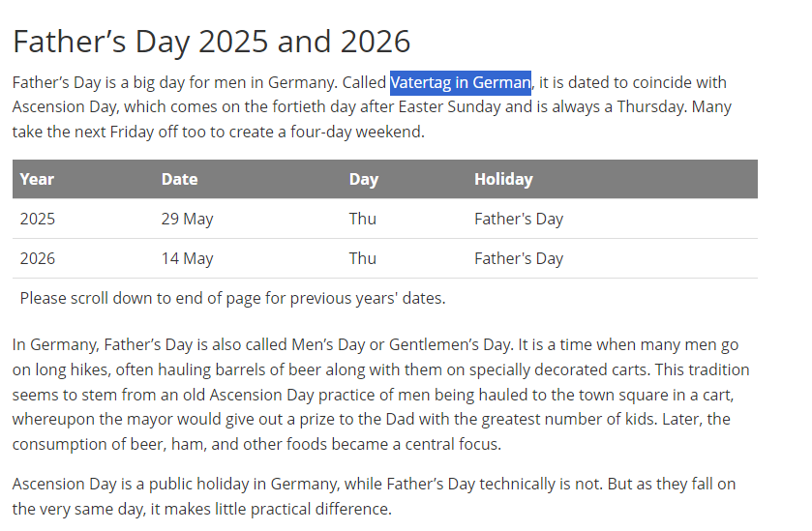The image size is (812, 531).
Task: Click the "Father's Day 2025 and 2026" heading
Action: [211, 42]
